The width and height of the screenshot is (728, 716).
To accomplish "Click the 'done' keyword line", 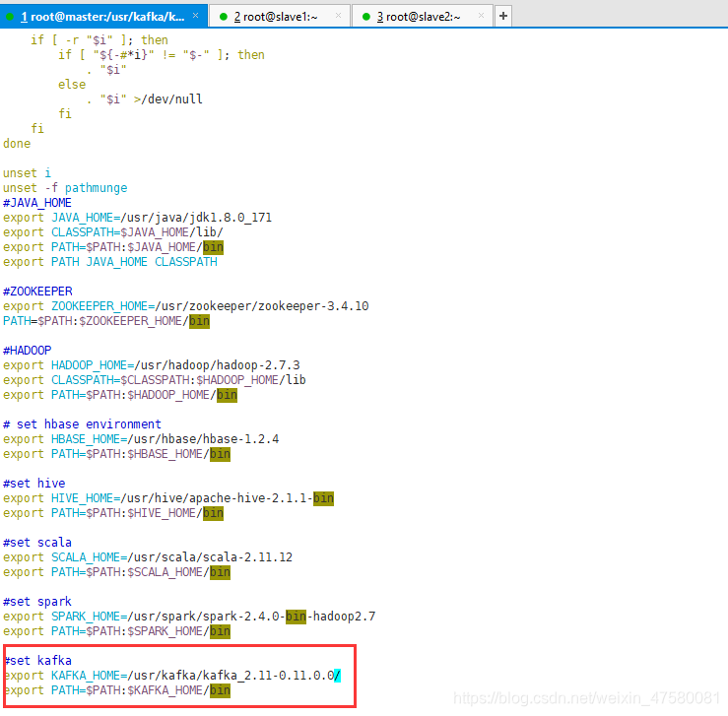I will (17, 144).
